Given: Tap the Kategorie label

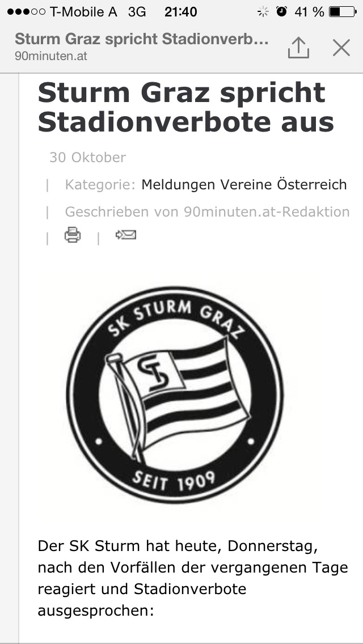Looking at the screenshot, I should point(100,184).
